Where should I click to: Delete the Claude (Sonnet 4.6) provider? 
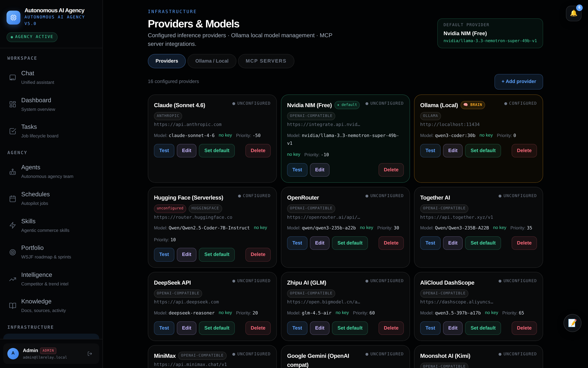pyautogui.click(x=258, y=151)
